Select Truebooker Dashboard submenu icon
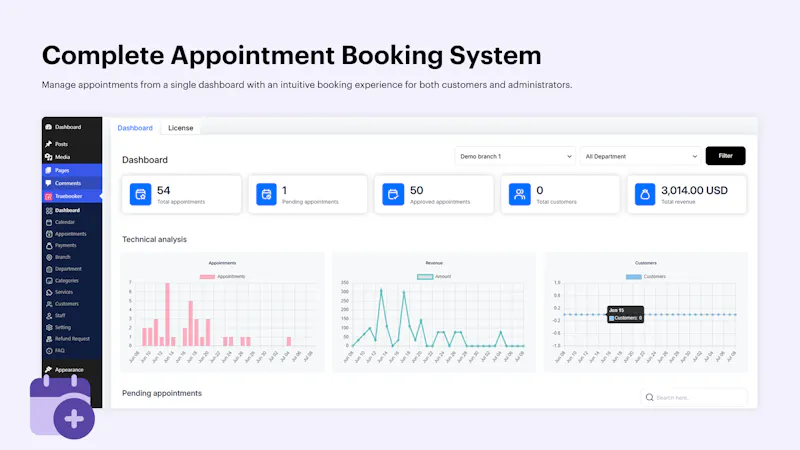Image resolution: width=800 pixels, height=450 pixels. [49, 210]
